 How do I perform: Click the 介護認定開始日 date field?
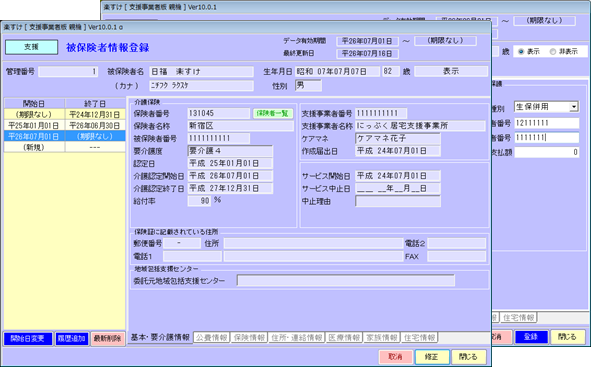click(230, 176)
